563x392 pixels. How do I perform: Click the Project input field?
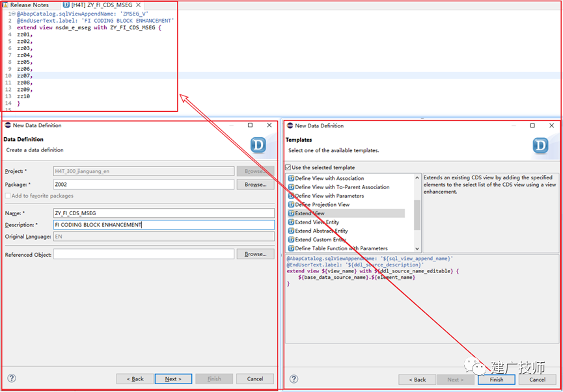[144, 172]
